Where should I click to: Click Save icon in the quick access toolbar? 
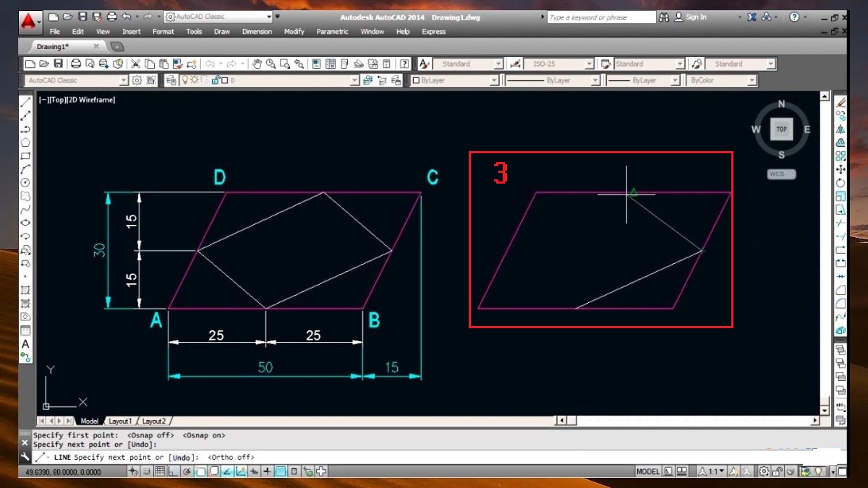point(82,16)
